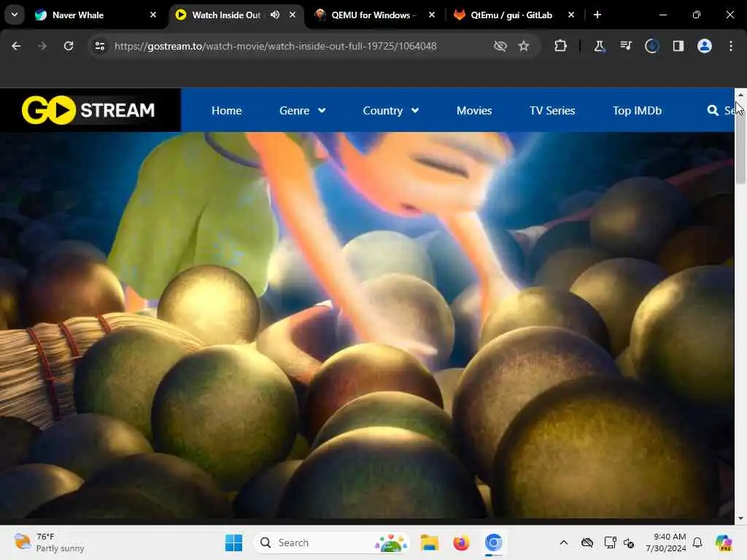This screenshot has height=560, width=747.
Task: Toggle the tracking protection eye icon
Action: coord(500,46)
